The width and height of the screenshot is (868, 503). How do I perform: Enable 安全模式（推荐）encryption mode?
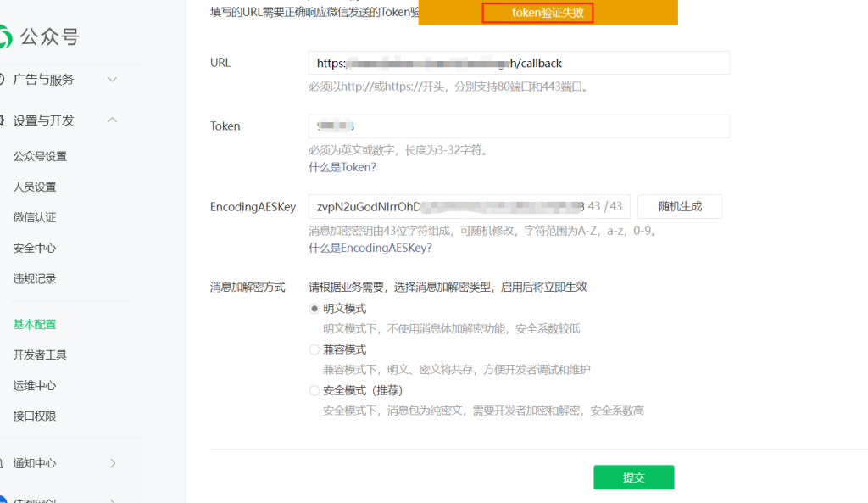(314, 390)
